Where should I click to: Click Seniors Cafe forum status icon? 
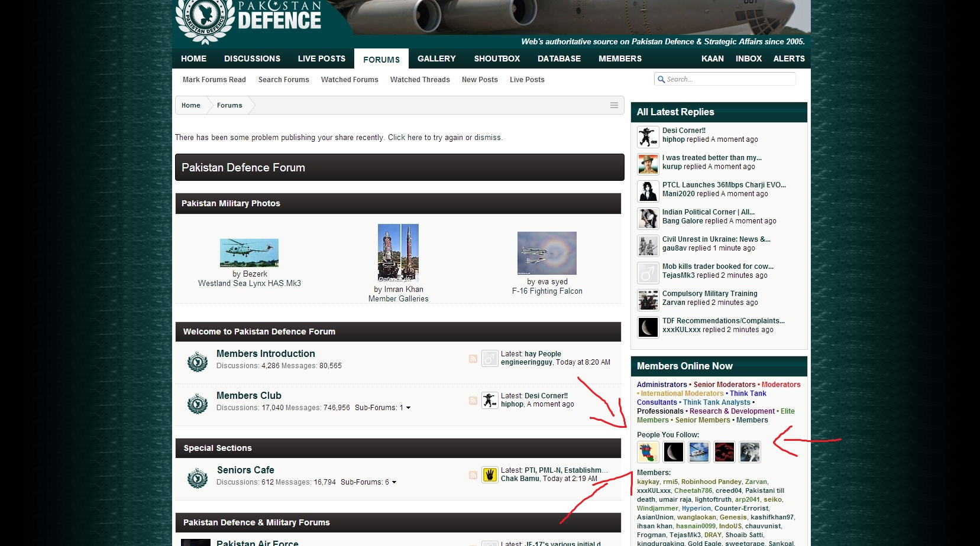click(x=198, y=477)
